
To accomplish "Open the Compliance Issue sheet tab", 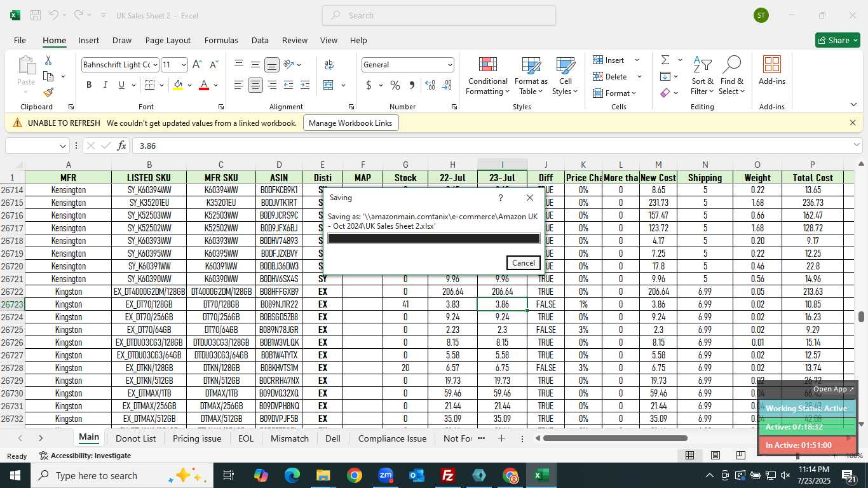I will pyautogui.click(x=392, y=438).
